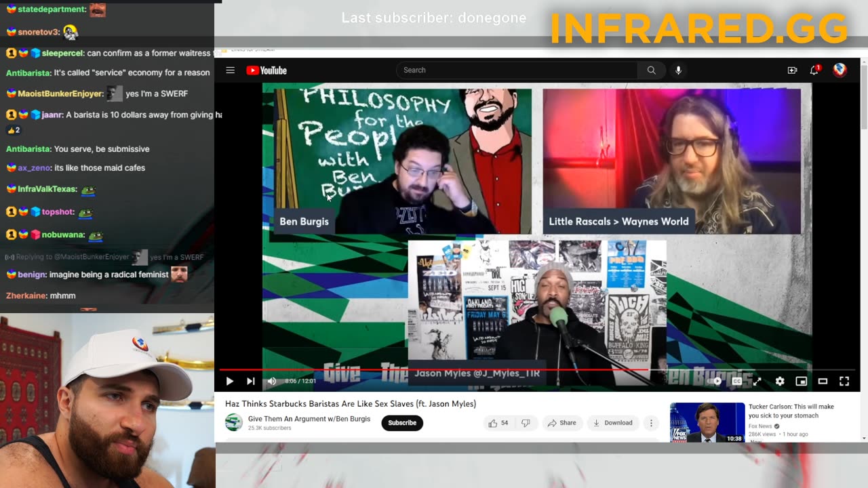This screenshot has height=488, width=868.
Task: Click the Ben Burgis name label
Action: [304, 222]
